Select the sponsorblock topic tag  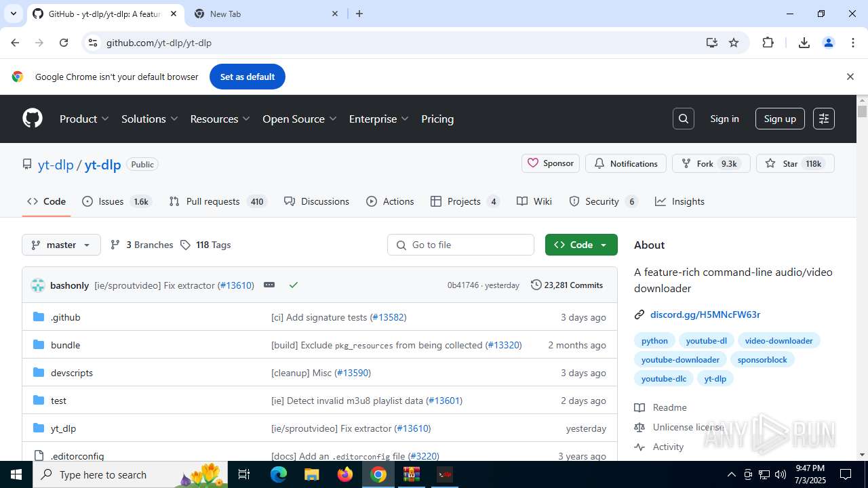762,360
